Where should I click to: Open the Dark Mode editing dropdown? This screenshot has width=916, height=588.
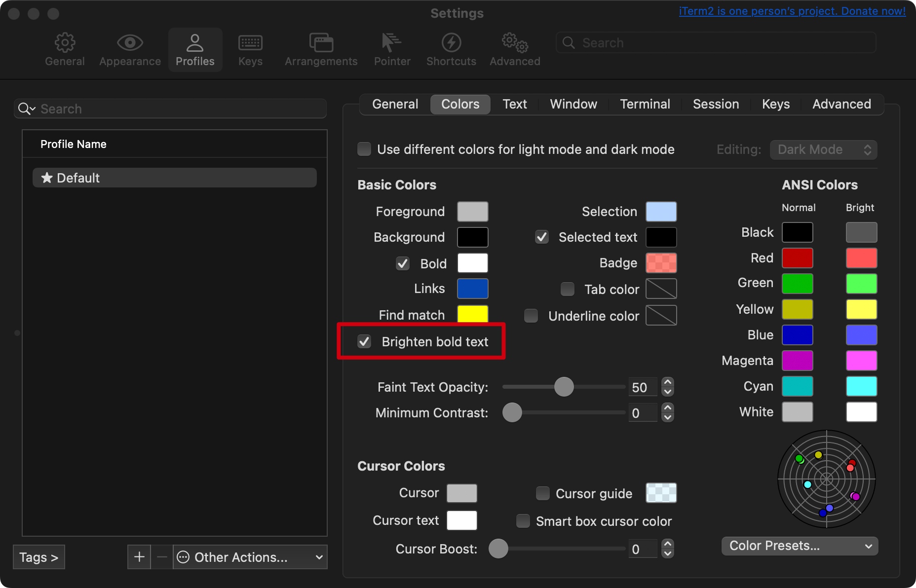(823, 149)
